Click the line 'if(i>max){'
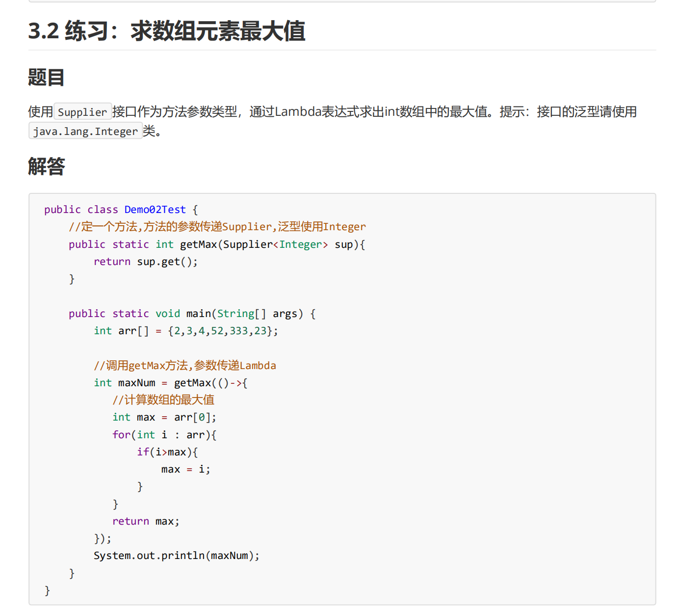Viewport: 700px width, 612px height. (x=167, y=452)
